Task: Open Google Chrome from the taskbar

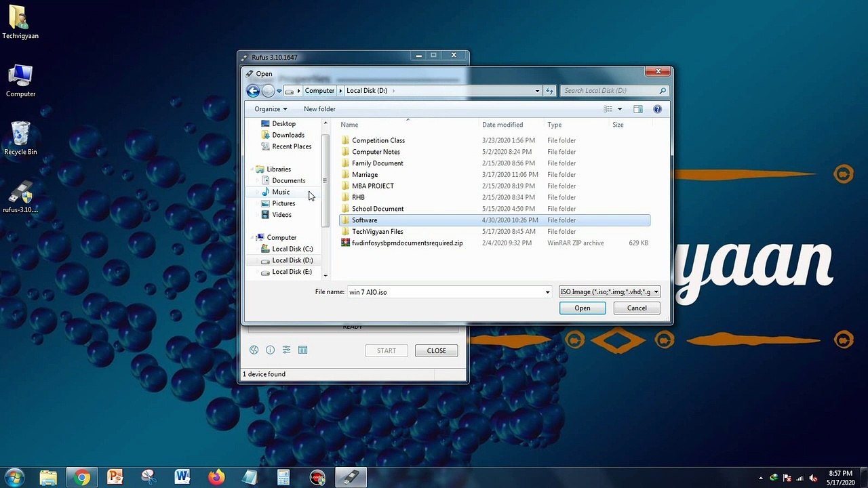Action: pos(81,478)
